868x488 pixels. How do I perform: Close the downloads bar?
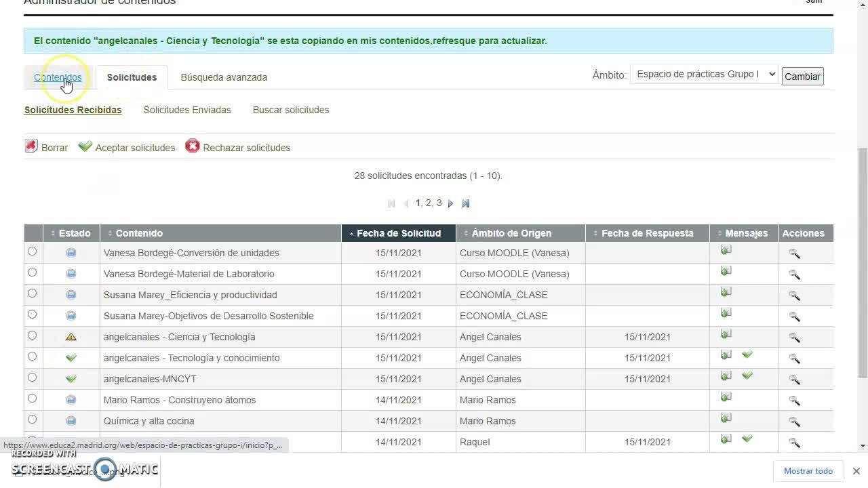pyautogui.click(x=856, y=471)
